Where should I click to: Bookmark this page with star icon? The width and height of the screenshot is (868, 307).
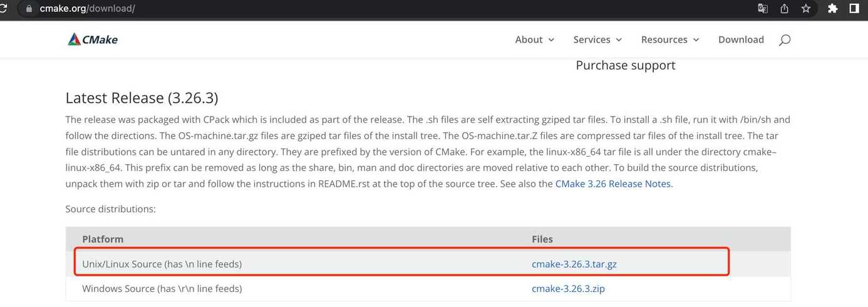click(806, 9)
